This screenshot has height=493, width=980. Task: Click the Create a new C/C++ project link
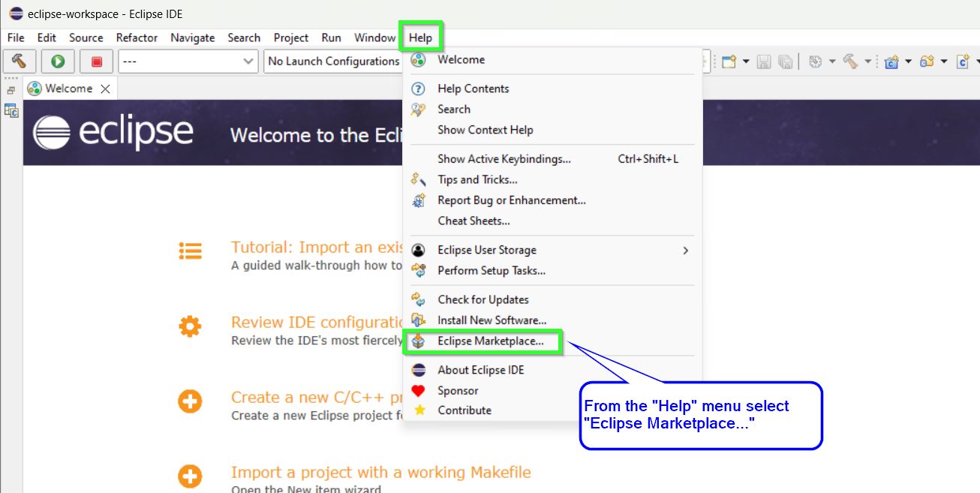coord(315,397)
